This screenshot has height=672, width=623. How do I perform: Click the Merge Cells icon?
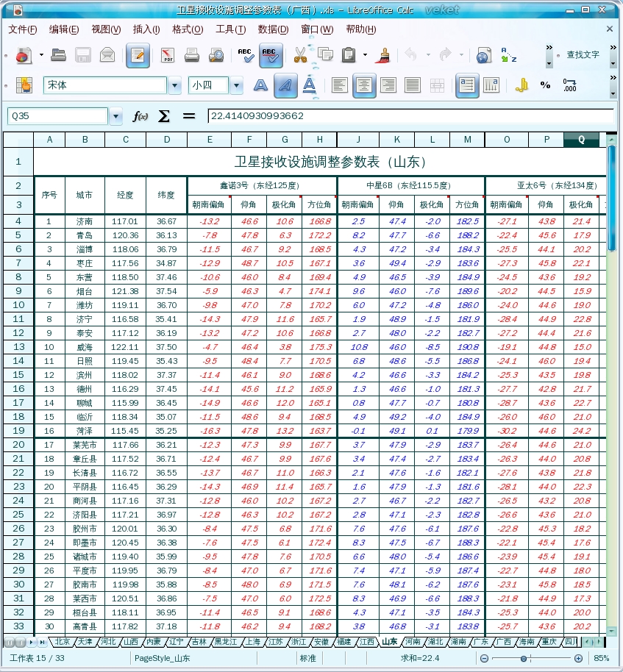pos(437,85)
